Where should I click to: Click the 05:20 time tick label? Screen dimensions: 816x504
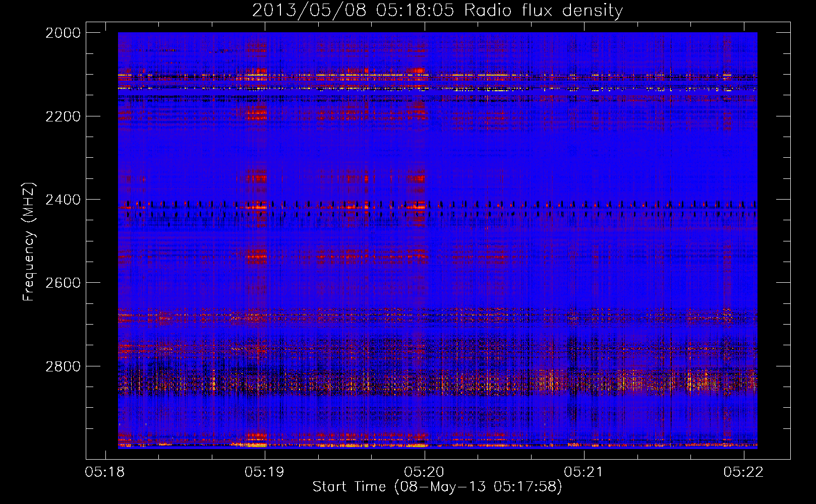coord(424,472)
